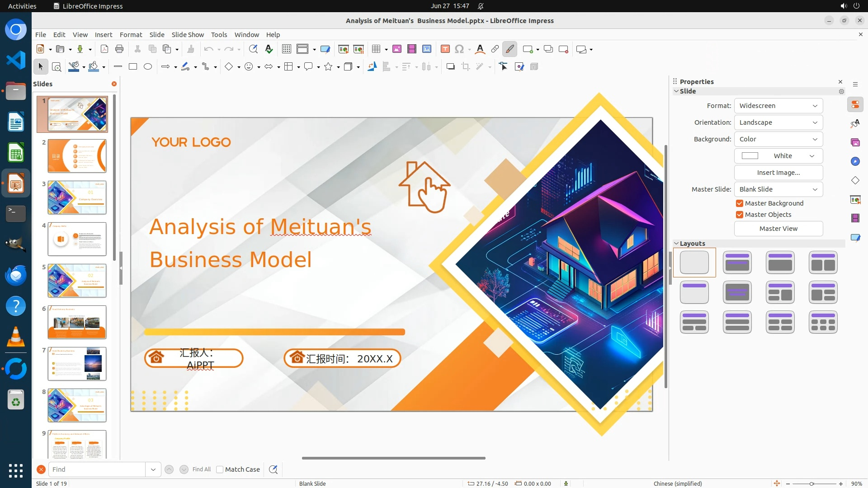Toggle the Display Grid icon
The width and height of the screenshot is (868, 488).
coord(286,49)
